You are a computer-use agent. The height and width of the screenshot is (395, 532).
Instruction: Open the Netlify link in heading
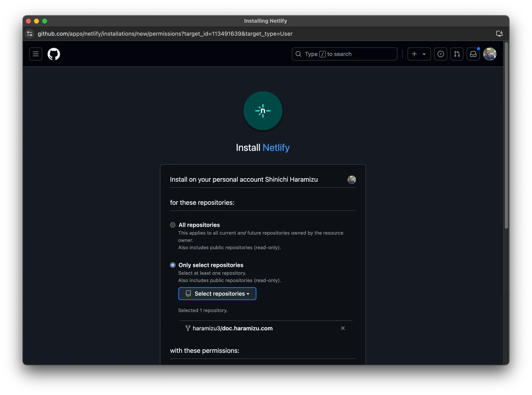point(276,148)
